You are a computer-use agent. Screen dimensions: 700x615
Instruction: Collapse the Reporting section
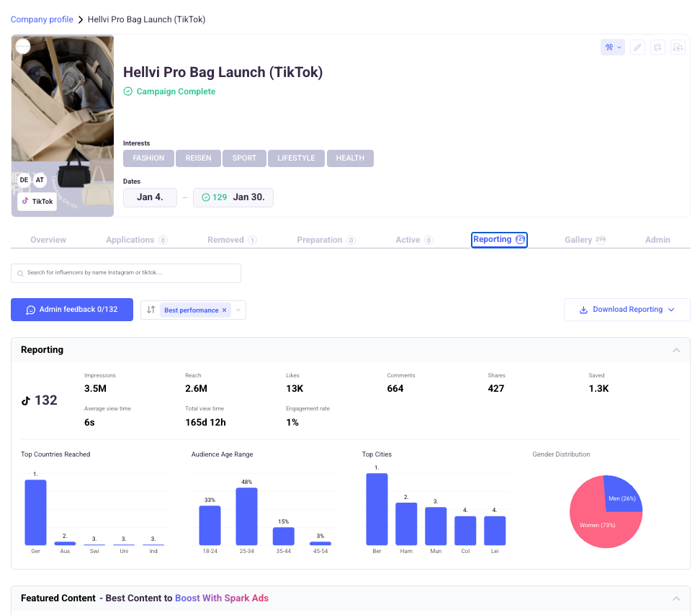pos(676,350)
